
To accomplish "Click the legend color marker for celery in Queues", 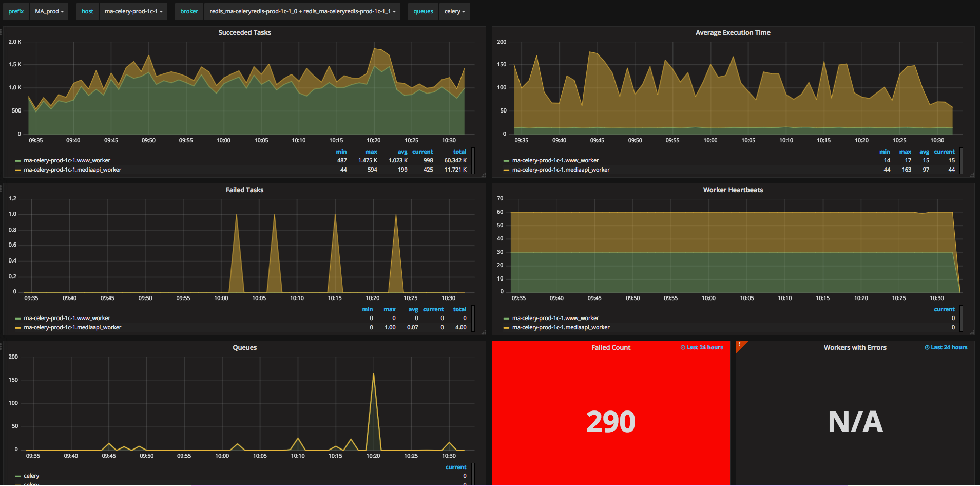I will click(18, 476).
